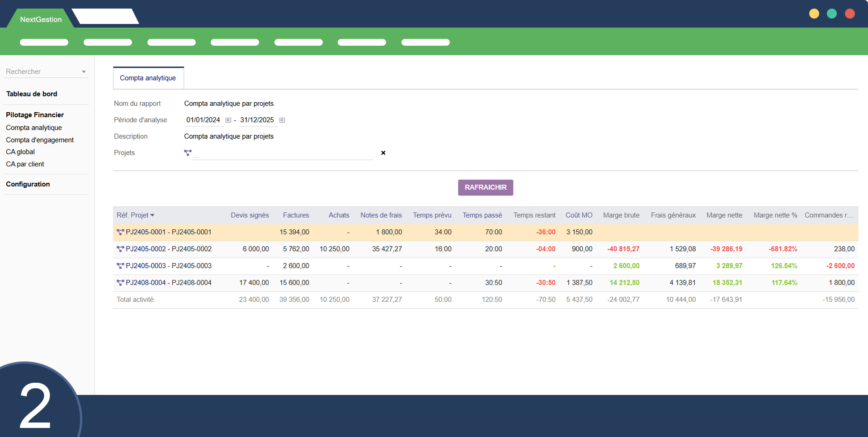The image size is (868, 437).
Task: Click the project tree icon in Projets field
Action: (x=188, y=153)
